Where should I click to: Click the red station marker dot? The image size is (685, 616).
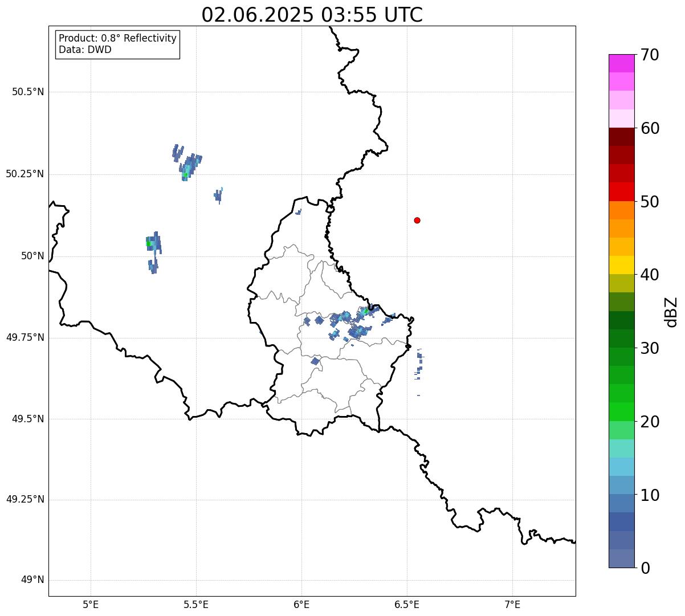(x=417, y=220)
